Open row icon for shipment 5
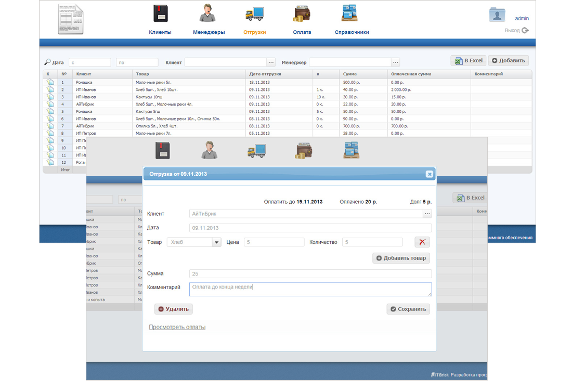The height and width of the screenshot is (392, 572). click(50, 112)
